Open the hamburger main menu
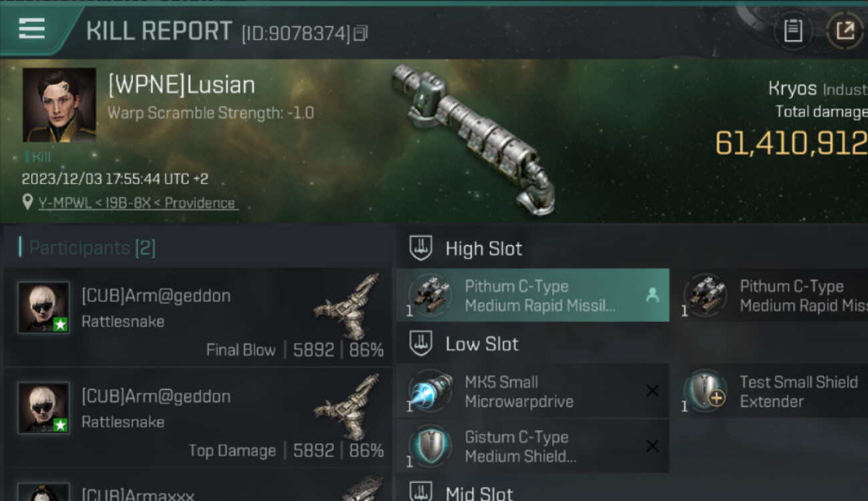The width and height of the screenshot is (868, 501). click(32, 29)
